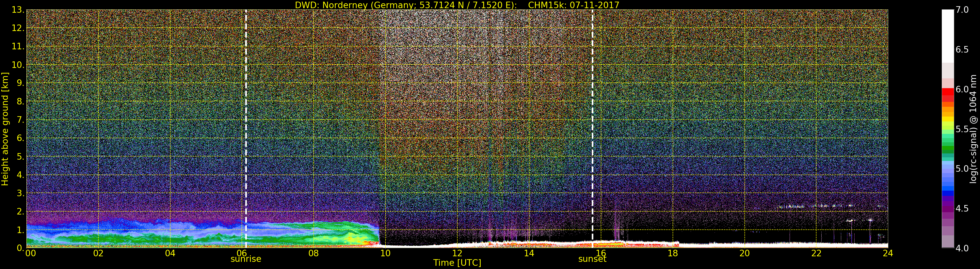
Task: Click height axis tick label "12."
Action: pyautogui.click(x=18, y=28)
